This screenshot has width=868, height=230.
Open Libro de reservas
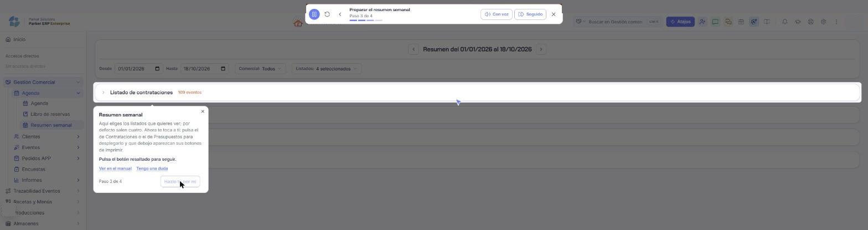50,114
